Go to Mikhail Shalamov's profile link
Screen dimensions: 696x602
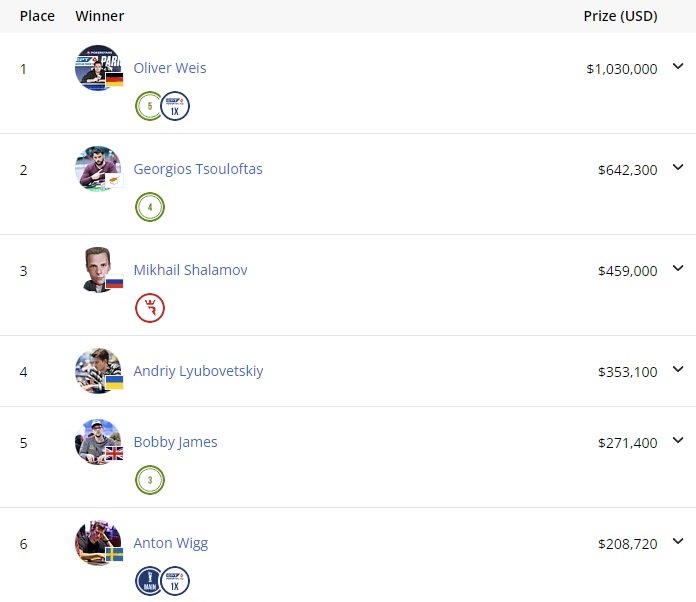click(190, 270)
